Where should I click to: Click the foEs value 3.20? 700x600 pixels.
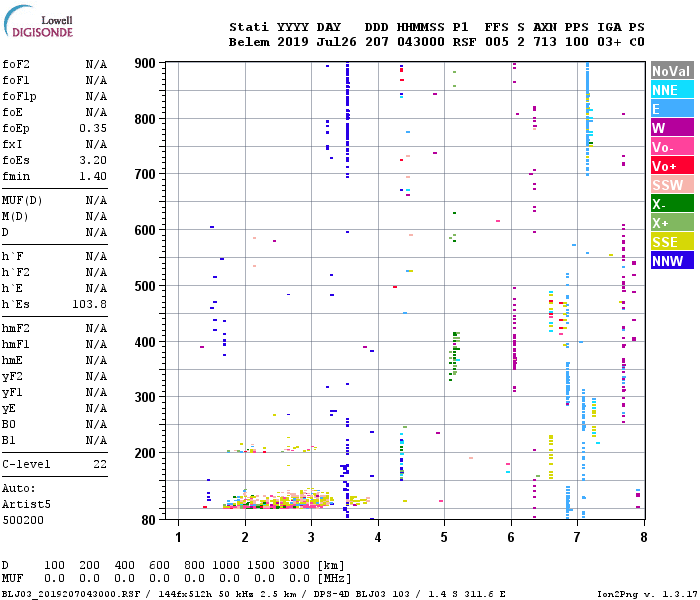click(x=93, y=160)
